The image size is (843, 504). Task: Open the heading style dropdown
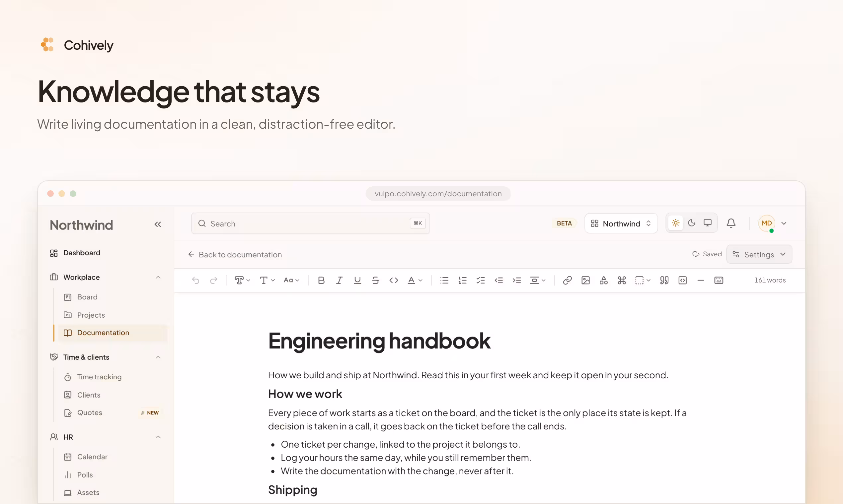[242, 280]
